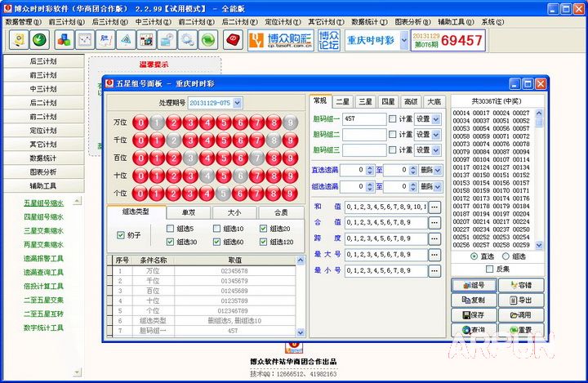The width and height of the screenshot is (588, 383).
Task: Click the gears settings toolbar icon
Action: (x=187, y=40)
